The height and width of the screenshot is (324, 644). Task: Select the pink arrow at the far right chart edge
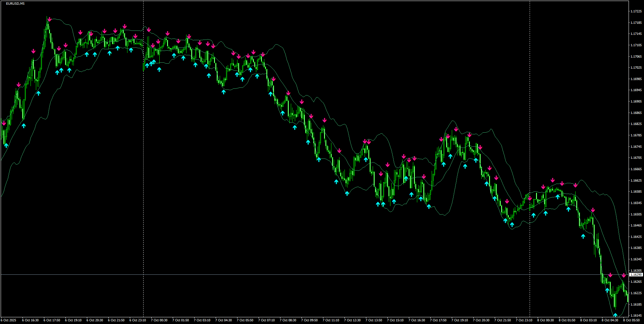[624, 275]
